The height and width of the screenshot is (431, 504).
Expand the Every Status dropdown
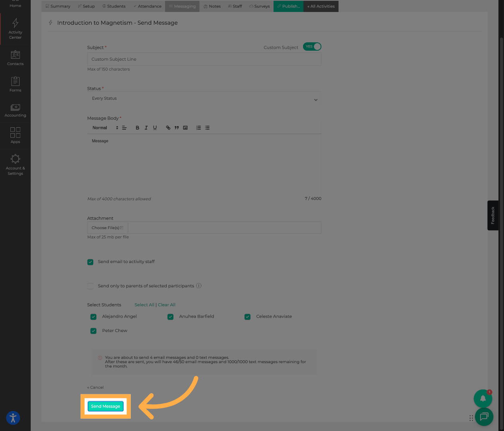click(x=204, y=99)
